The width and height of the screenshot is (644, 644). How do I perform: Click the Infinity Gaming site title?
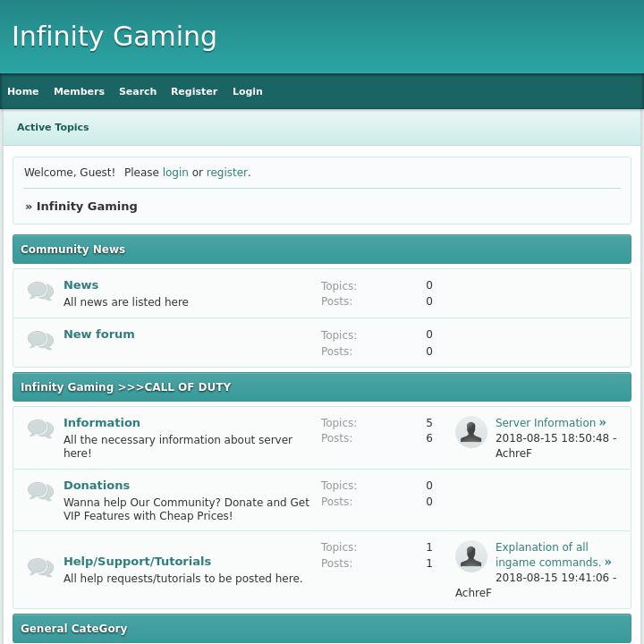point(114,37)
